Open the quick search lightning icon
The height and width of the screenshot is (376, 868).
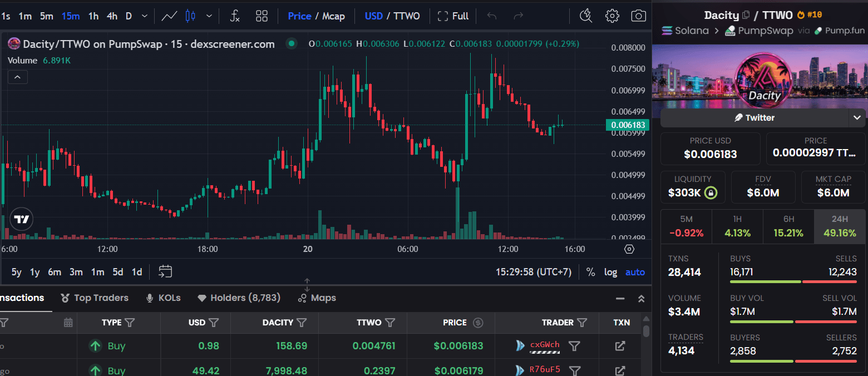pyautogui.click(x=585, y=16)
